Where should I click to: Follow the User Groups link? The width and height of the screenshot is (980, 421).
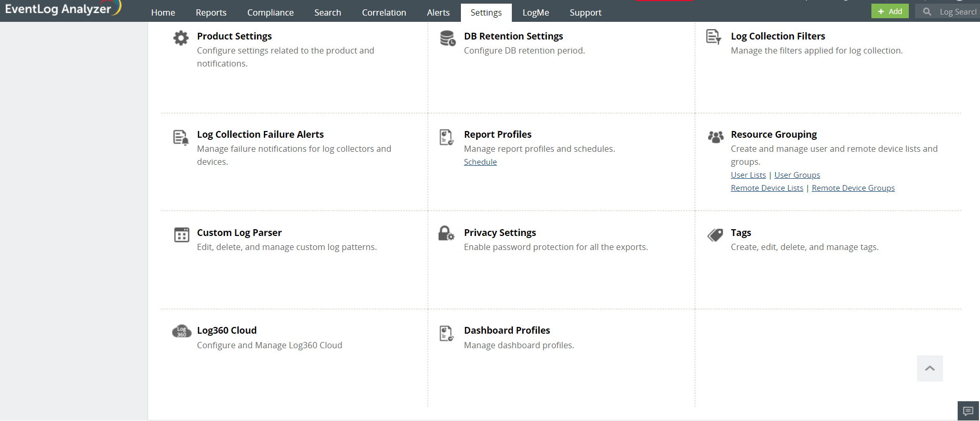click(797, 175)
